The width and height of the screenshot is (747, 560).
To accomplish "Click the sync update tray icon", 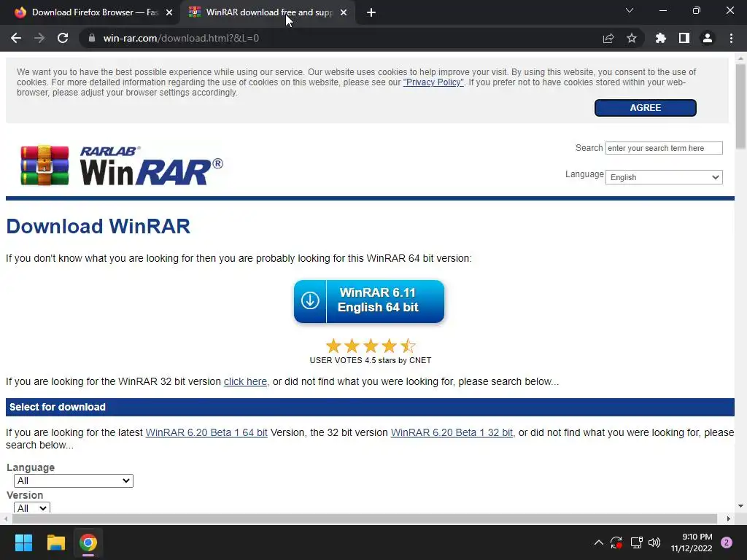I will (x=616, y=542).
